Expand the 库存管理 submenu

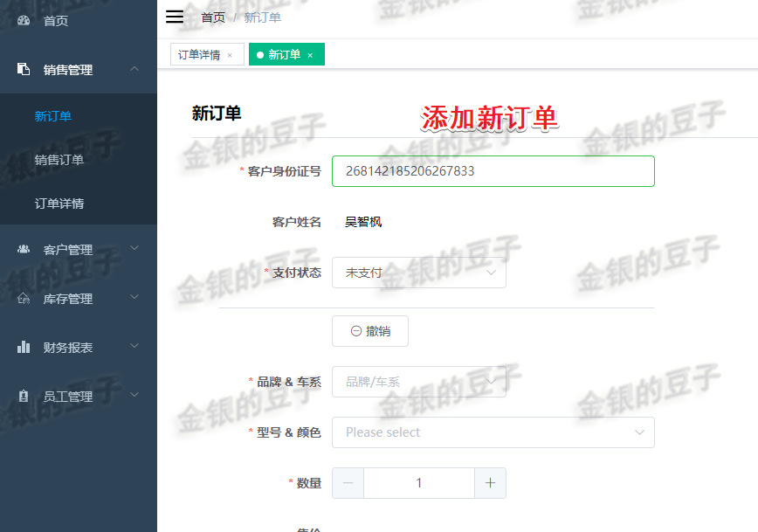click(x=134, y=297)
